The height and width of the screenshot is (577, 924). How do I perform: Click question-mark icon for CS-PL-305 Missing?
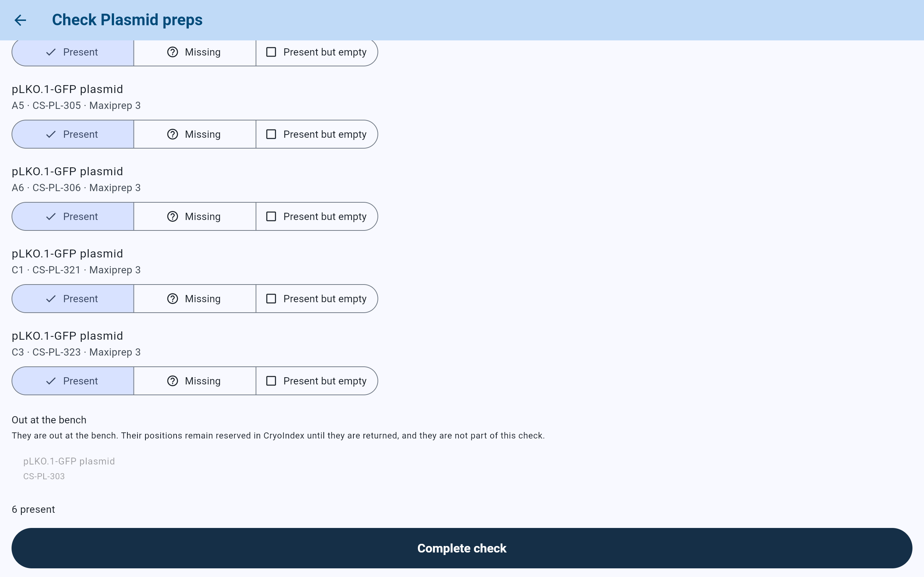click(x=173, y=134)
